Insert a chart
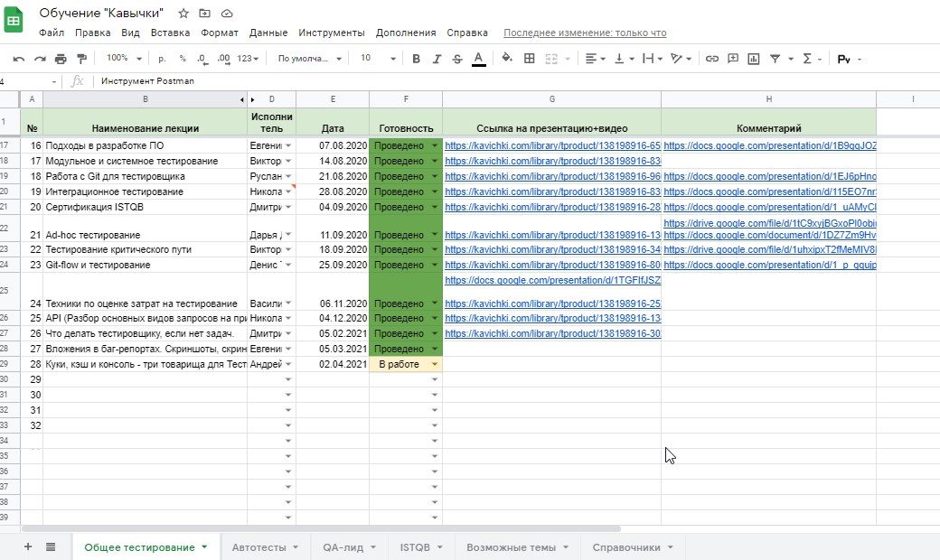Screen dimensions: 940x560 point(754,59)
